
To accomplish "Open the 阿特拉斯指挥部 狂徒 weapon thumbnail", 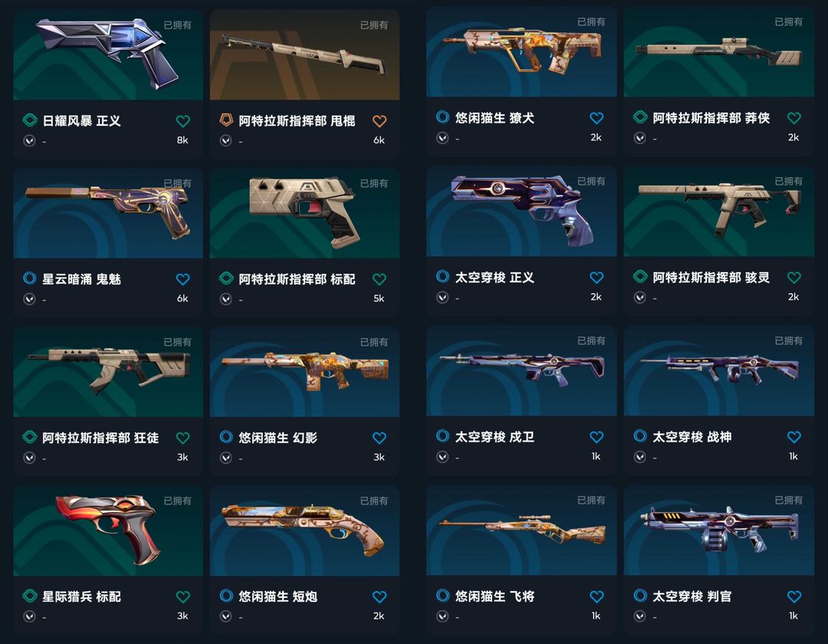I will [x=108, y=372].
